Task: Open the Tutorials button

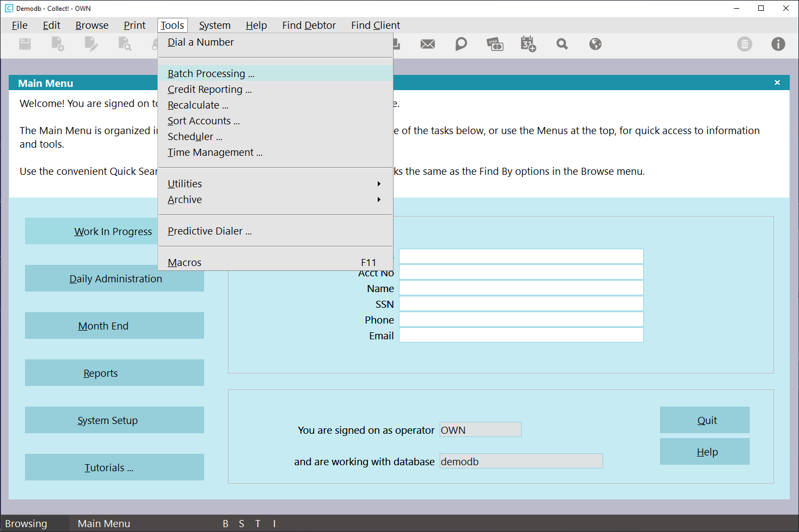Action: 115,467
